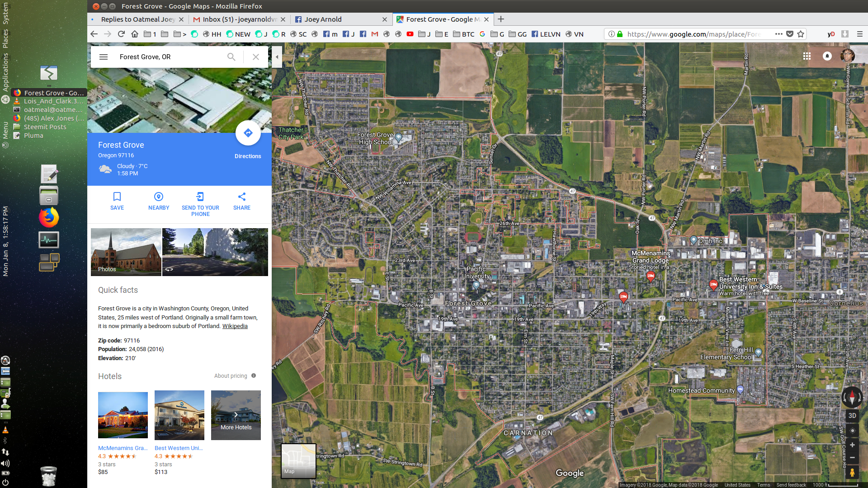868x488 pixels.
Task: Switch to Map view thumbnail
Action: click(x=298, y=460)
